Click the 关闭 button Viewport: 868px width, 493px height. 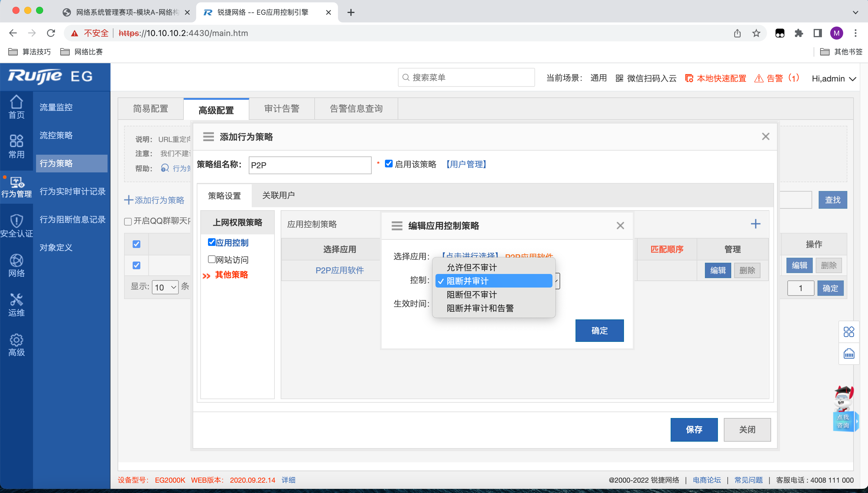[747, 430]
